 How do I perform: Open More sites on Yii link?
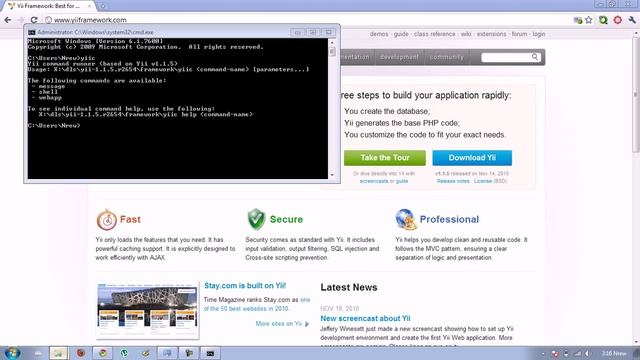[279, 324]
